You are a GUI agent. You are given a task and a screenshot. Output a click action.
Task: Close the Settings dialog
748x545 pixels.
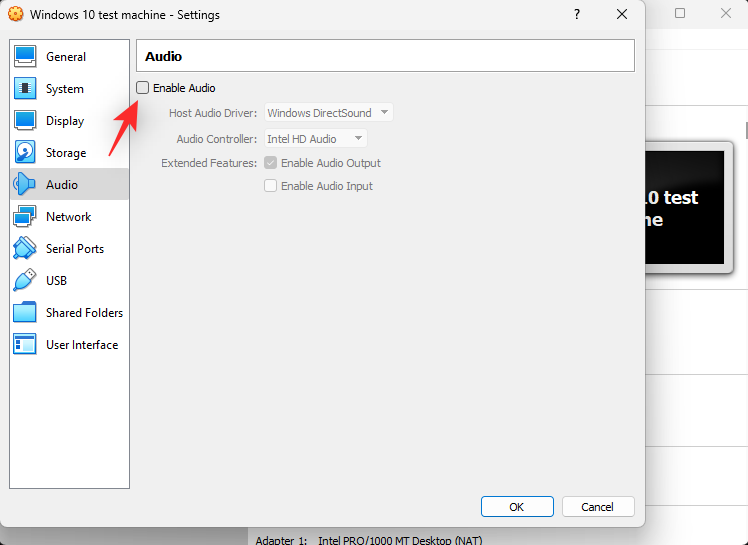[x=622, y=14]
